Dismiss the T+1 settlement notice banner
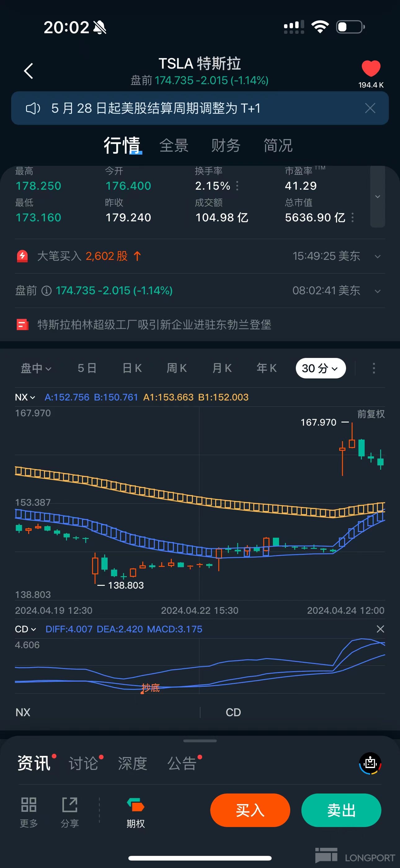400x868 pixels. coord(370,108)
